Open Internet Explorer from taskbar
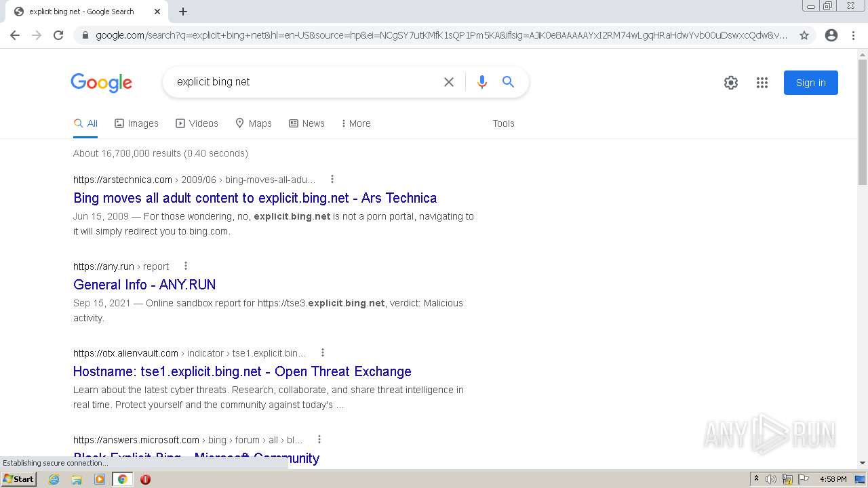Image resolution: width=868 pixels, height=488 pixels. pyautogui.click(x=54, y=479)
